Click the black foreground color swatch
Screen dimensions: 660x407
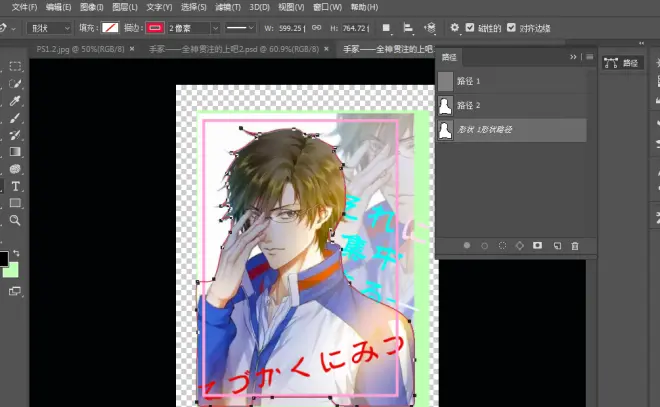pos(3,259)
